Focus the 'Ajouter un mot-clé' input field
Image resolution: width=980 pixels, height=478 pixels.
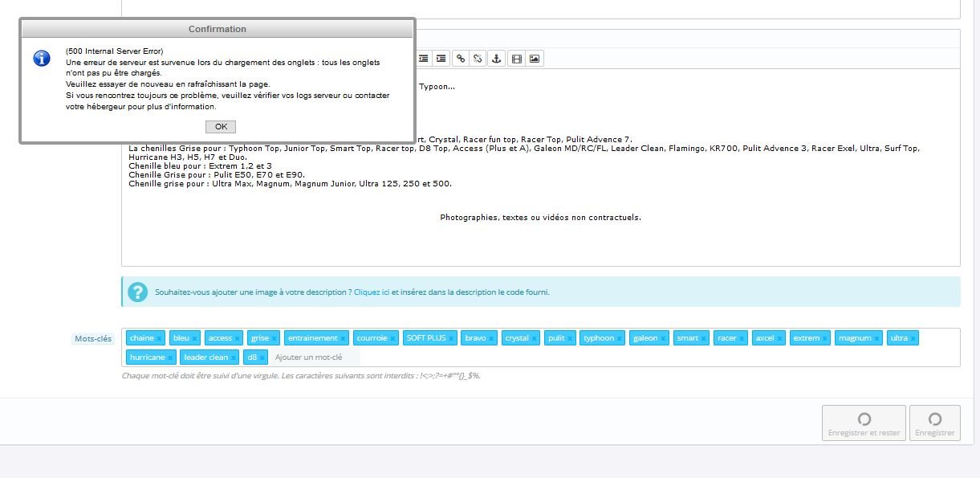point(315,357)
